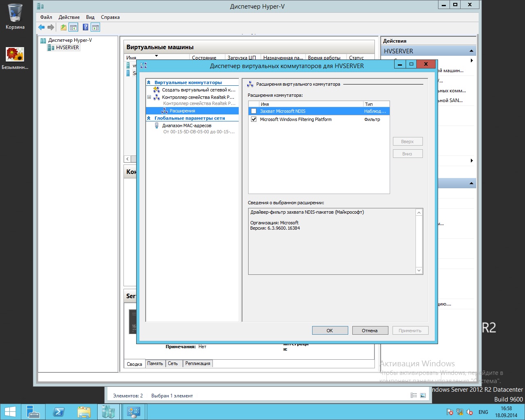Click the Отмена button
Viewport: 525px width, 420px height.
[370, 331]
